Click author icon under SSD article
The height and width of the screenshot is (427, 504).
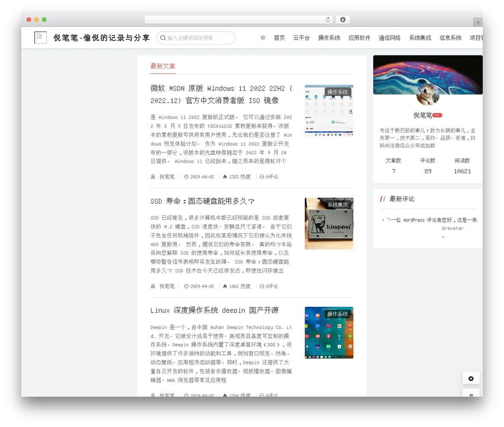coord(153,286)
